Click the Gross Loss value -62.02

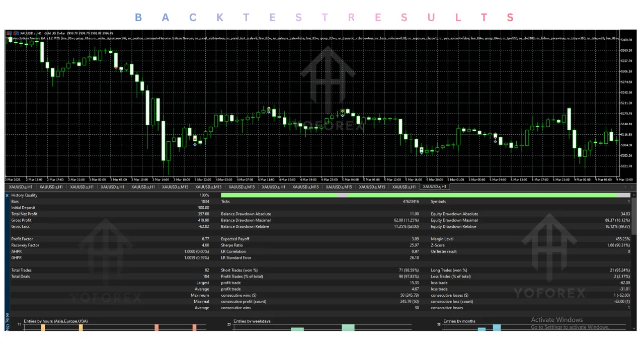tap(203, 227)
